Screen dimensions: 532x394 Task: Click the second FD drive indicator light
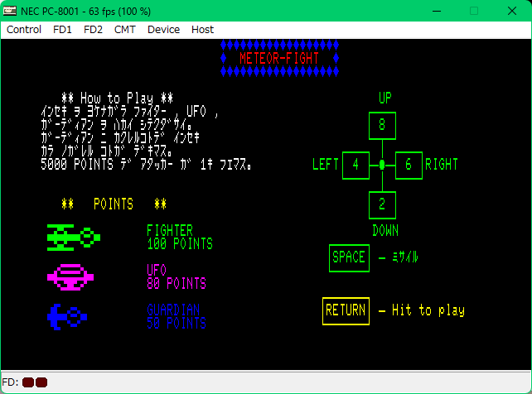[41, 382]
